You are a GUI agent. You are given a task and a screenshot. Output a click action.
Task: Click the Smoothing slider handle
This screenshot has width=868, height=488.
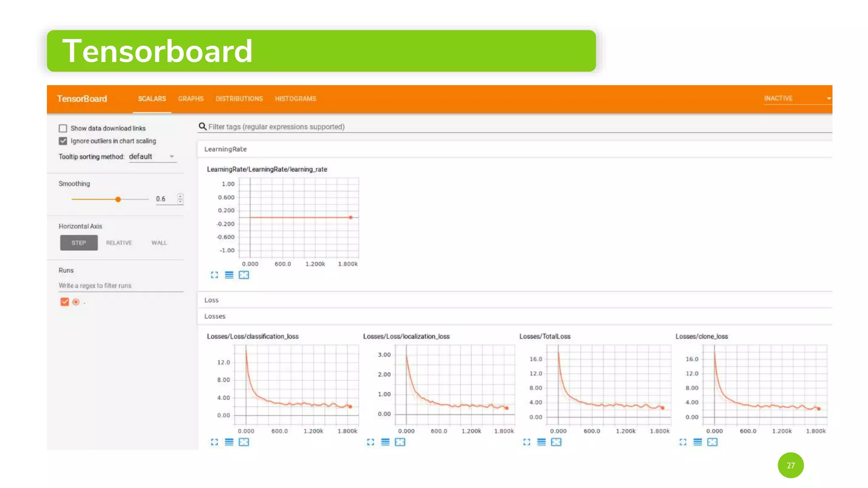(x=118, y=199)
